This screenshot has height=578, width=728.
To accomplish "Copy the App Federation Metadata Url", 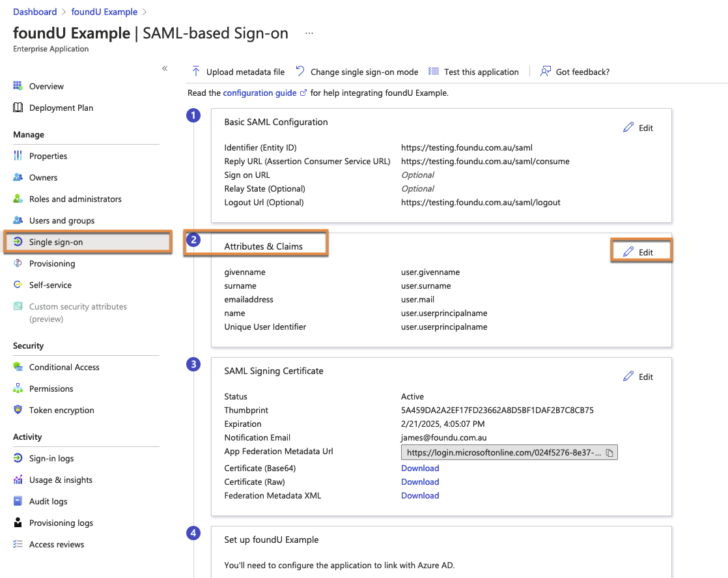I will click(609, 452).
